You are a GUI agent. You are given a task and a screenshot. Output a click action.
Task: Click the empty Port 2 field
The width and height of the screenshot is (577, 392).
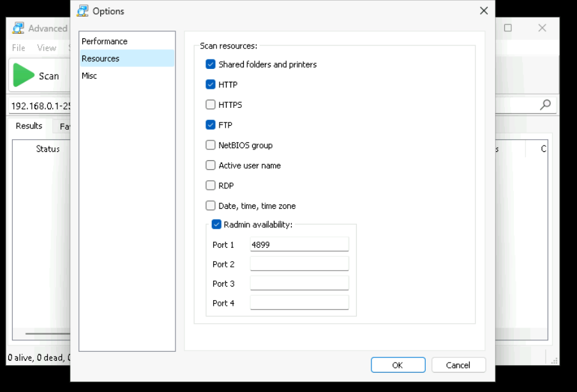pos(299,264)
